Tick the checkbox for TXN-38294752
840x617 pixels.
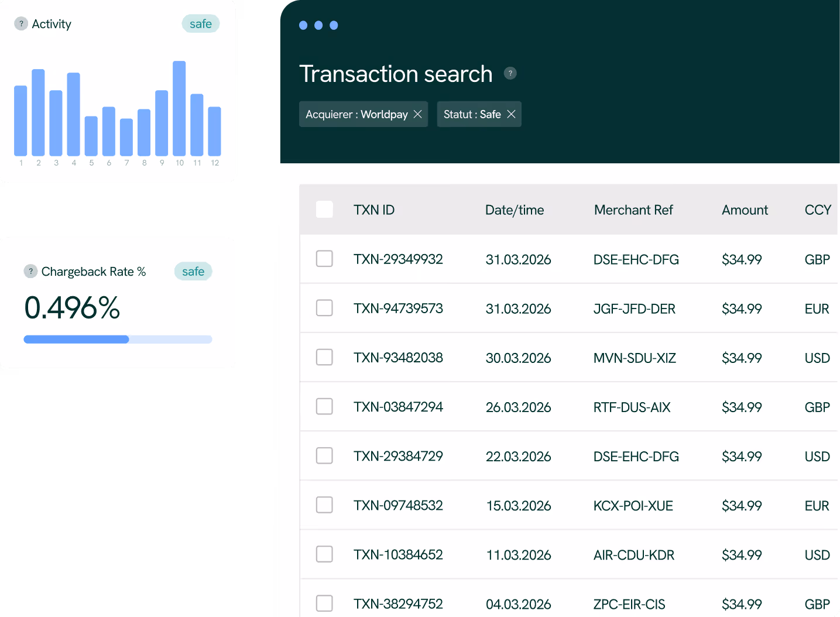pos(324,603)
